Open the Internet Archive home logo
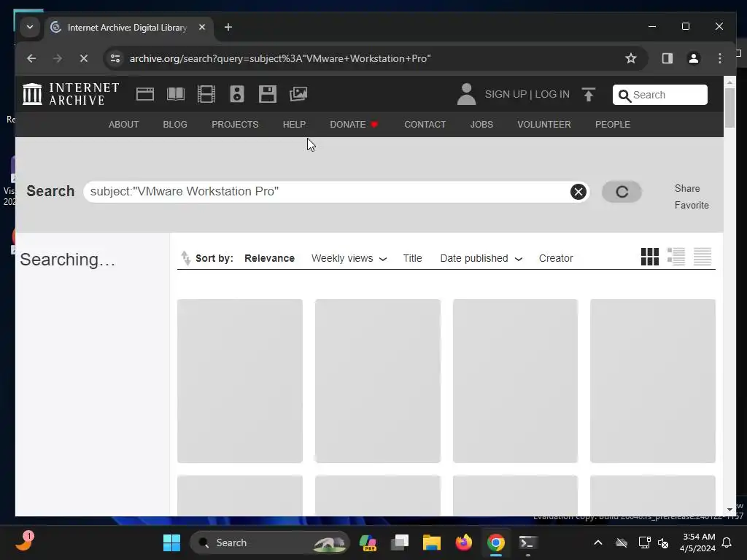Image resolution: width=747 pixels, height=560 pixels. point(71,94)
